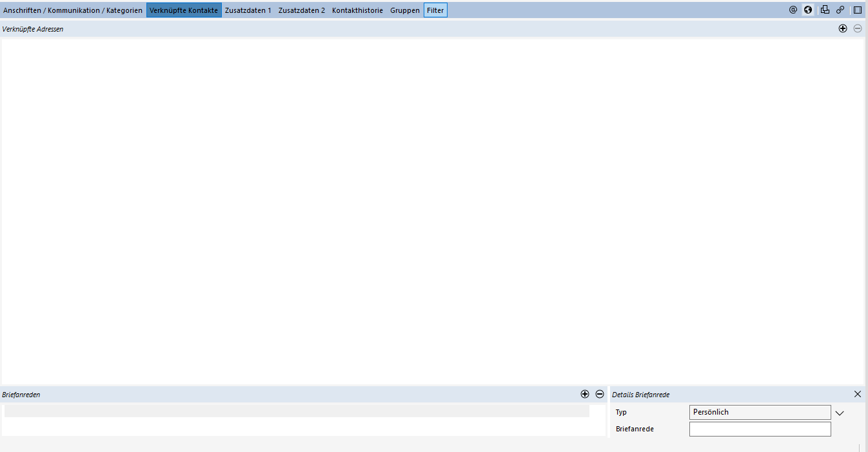Add a new linked address with plus icon
Screen dimensions: 868x452
coord(843,29)
